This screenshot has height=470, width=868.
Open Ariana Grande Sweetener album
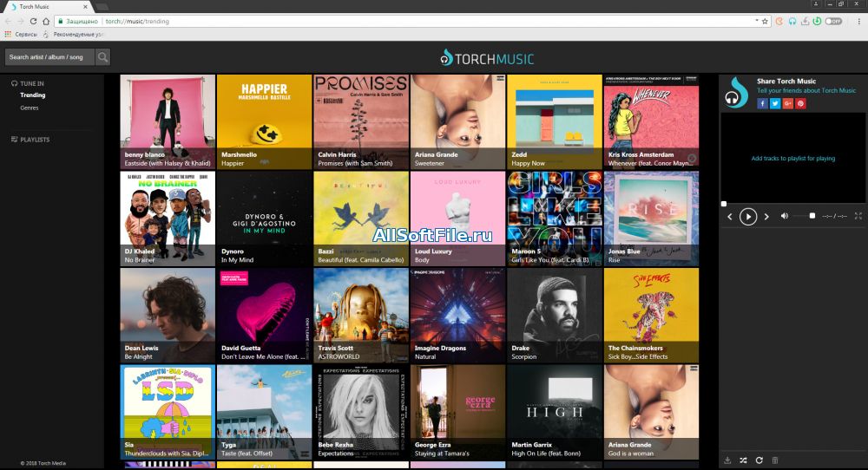click(457, 121)
